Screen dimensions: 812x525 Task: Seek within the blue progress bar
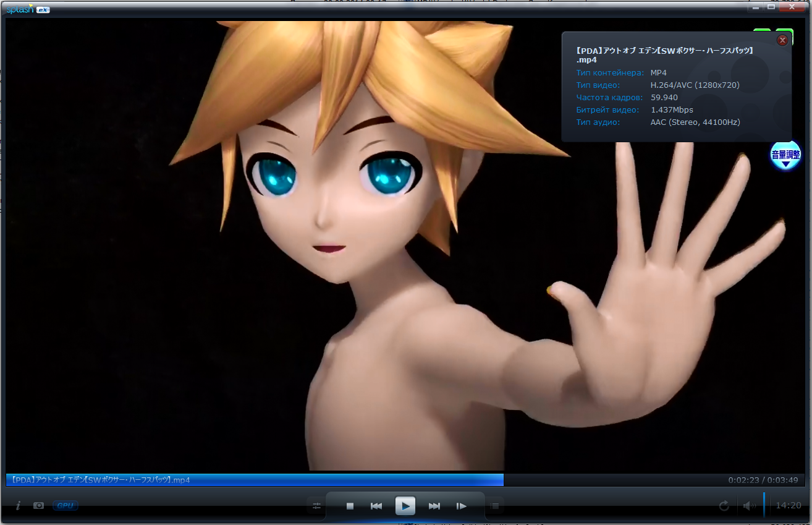(255, 480)
